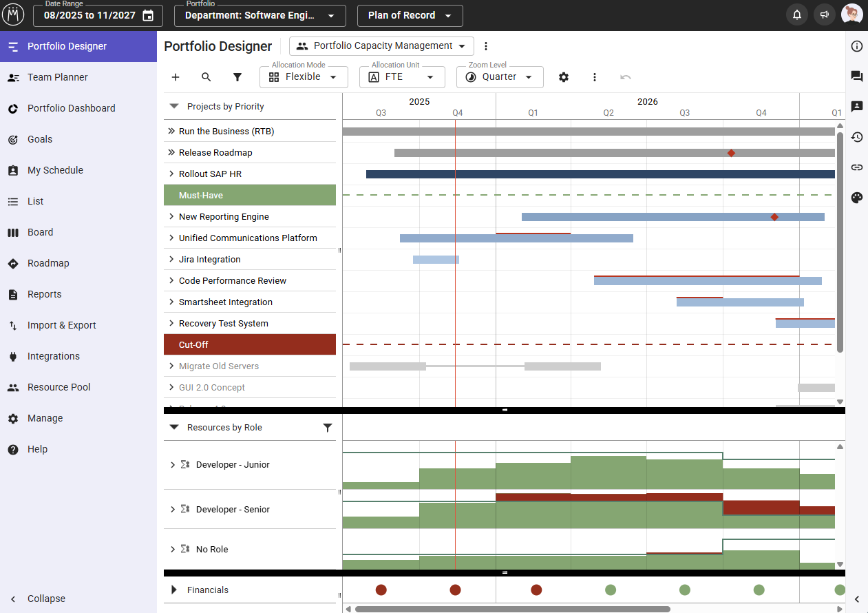Open the info icon in right sidebar

[x=857, y=47]
